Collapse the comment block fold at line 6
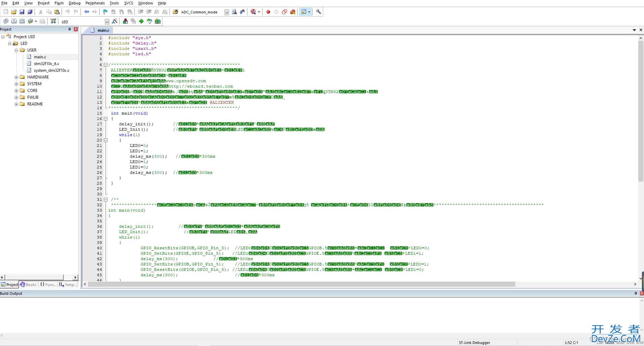 (x=105, y=65)
